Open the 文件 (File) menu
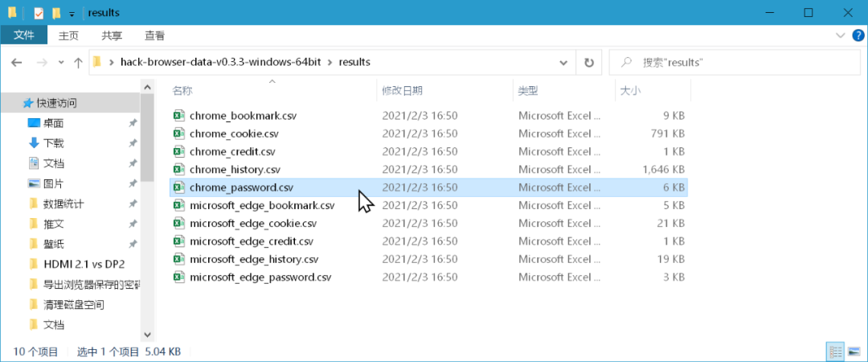The width and height of the screenshot is (868, 362). pos(24,35)
